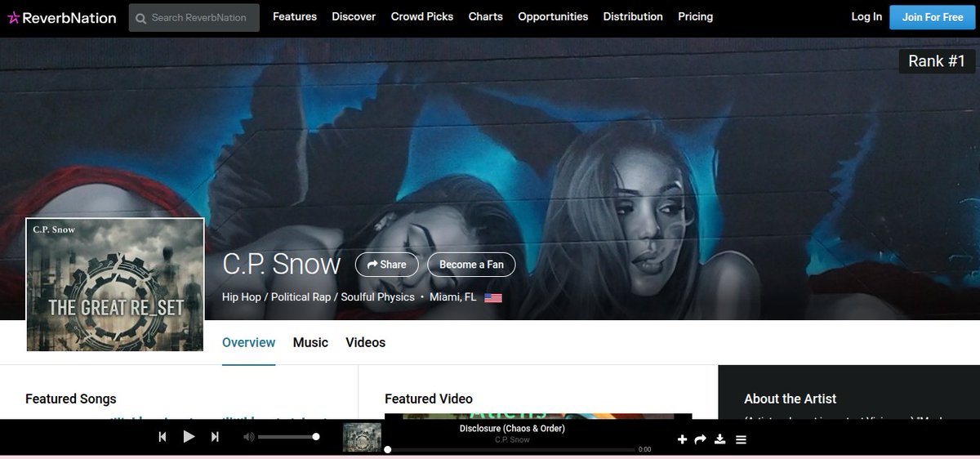Click the Featured Songs heading

[x=71, y=399]
